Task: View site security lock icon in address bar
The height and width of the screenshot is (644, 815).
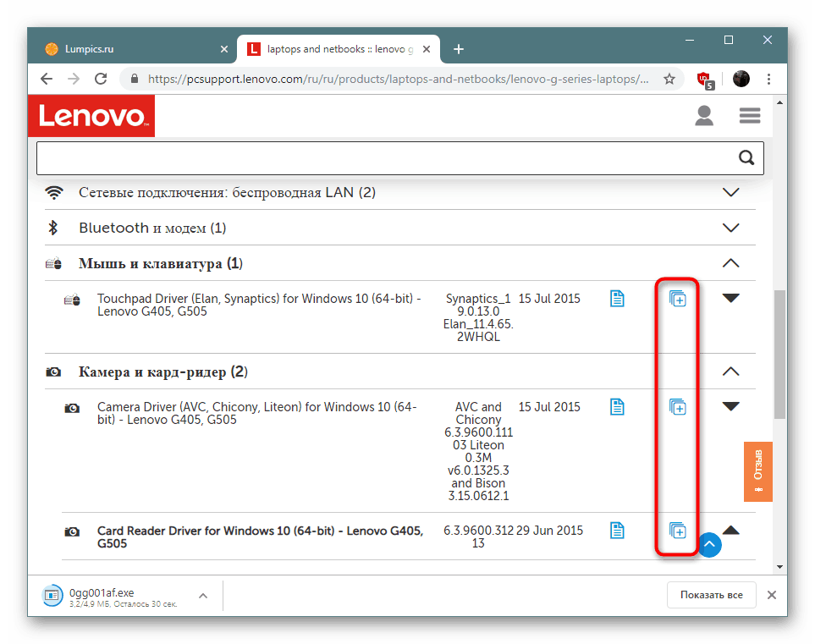Action: [135, 79]
